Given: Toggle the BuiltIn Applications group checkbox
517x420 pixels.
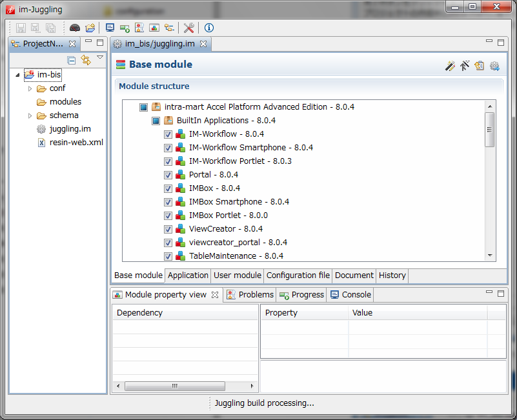Looking at the screenshot, I should pyautogui.click(x=156, y=121).
